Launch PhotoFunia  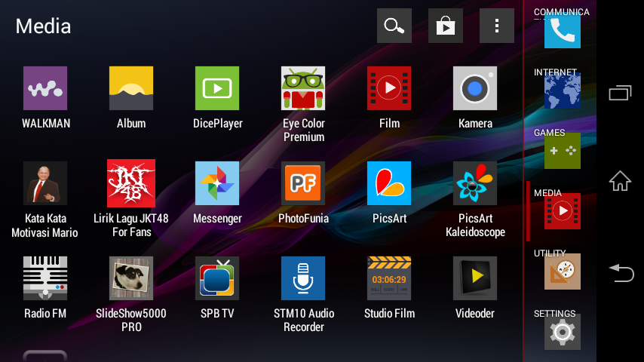pyautogui.click(x=303, y=183)
